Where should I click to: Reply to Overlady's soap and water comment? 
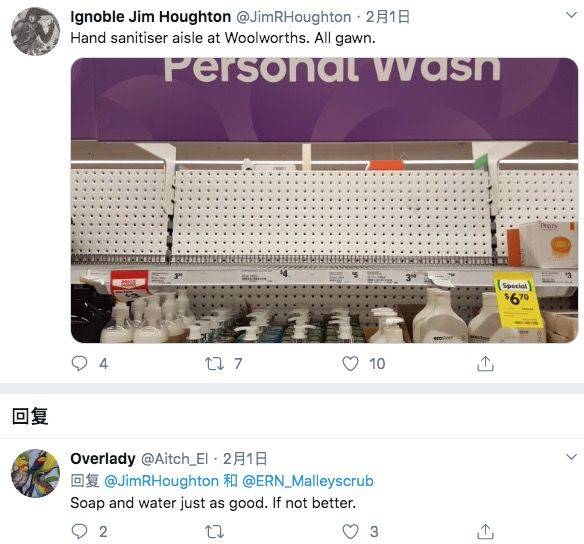79,531
